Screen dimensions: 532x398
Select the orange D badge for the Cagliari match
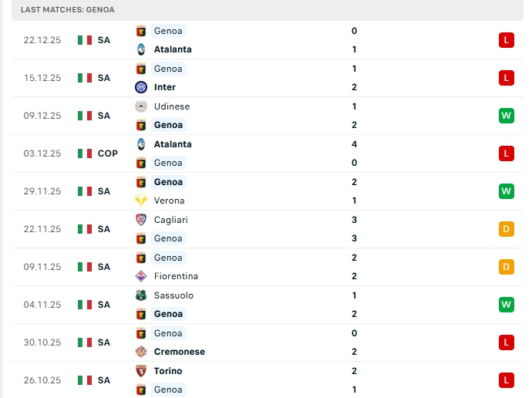[506, 229]
